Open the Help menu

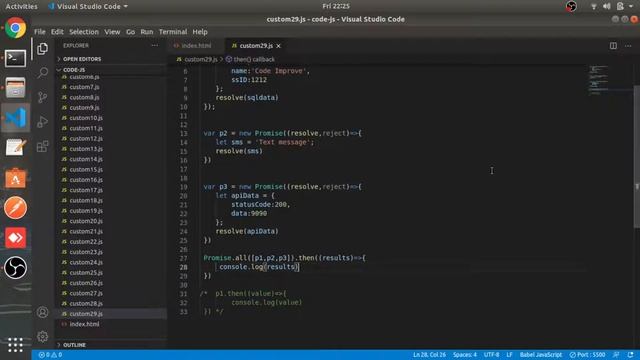pyautogui.click(x=200, y=32)
